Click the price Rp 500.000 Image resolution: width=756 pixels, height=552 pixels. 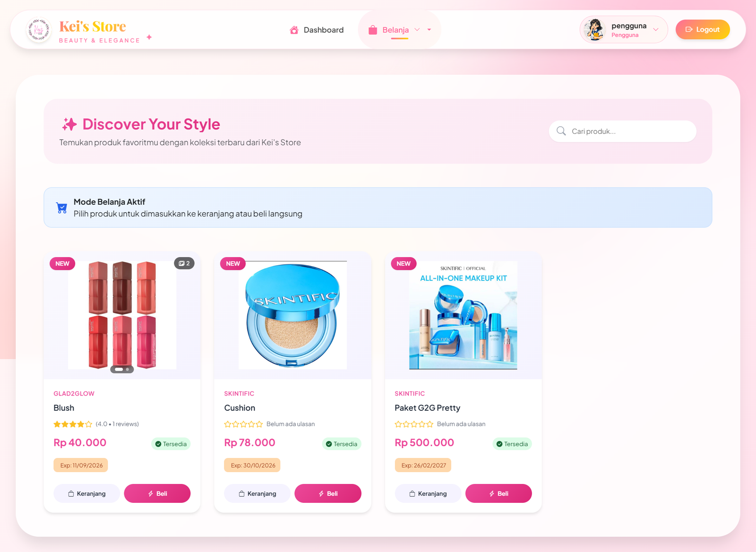click(x=424, y=443)
